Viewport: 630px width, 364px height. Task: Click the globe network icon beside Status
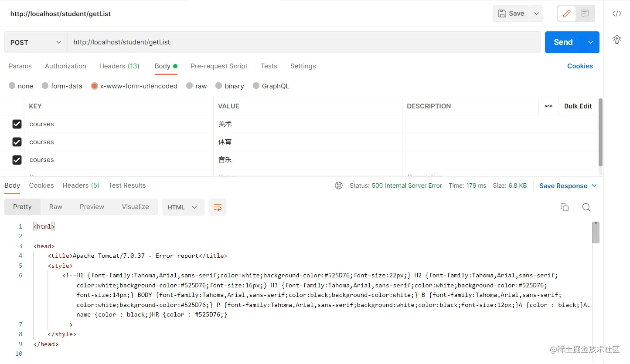point(339,185)
